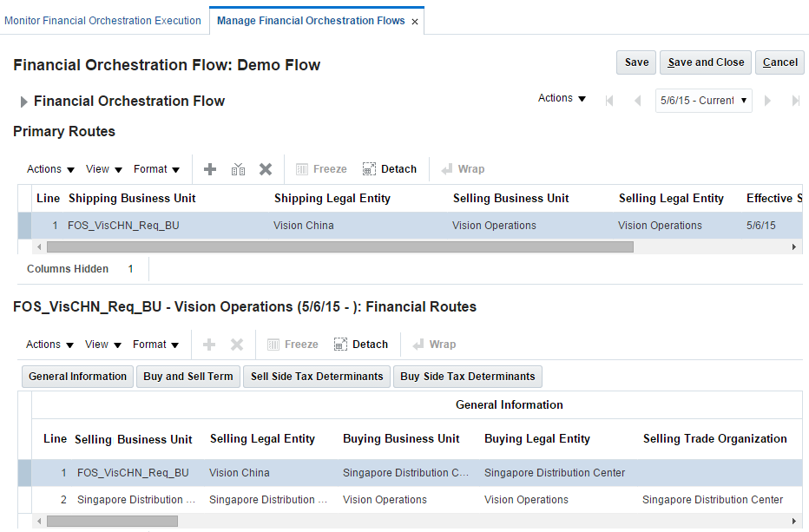Click the Detach icon above Primary Routes table
Screen dimensions: 809x532
tap(389, 168)
